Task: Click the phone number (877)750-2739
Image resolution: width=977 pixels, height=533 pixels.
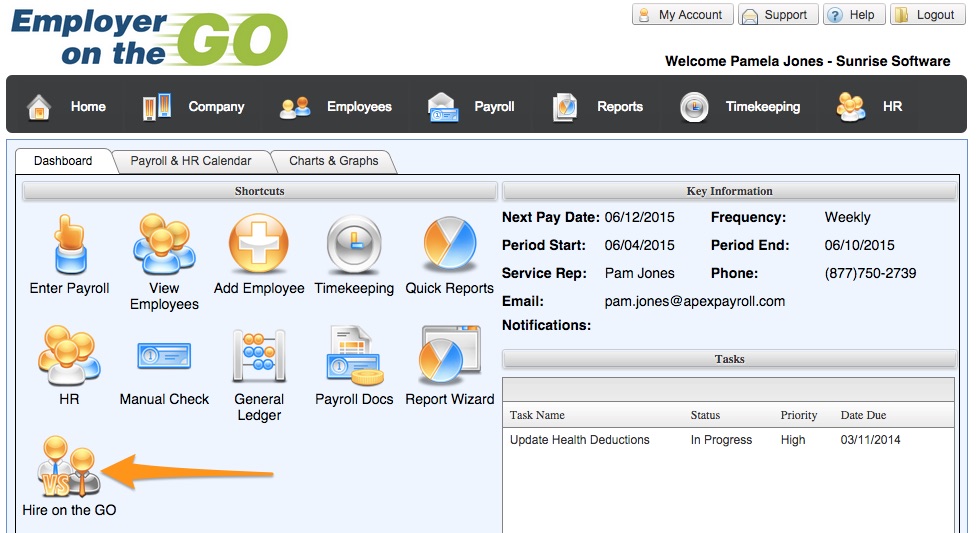Action: click(870, 273)
